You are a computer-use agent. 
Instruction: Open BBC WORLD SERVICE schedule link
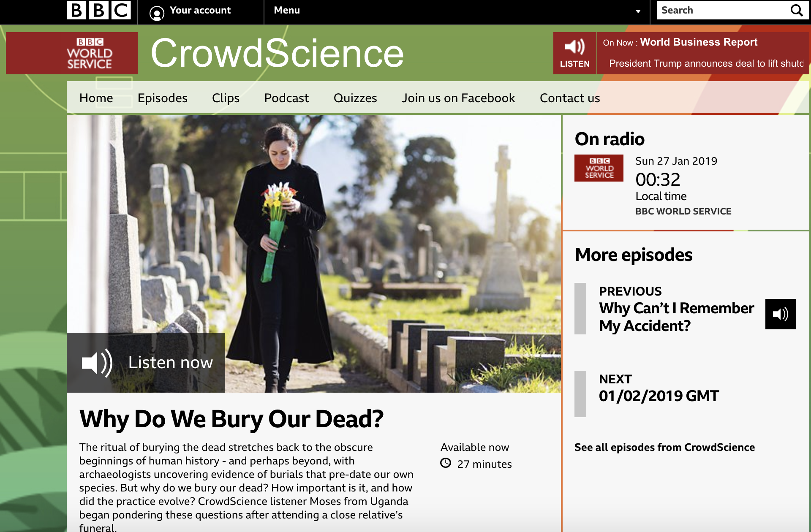coord(683,211)
